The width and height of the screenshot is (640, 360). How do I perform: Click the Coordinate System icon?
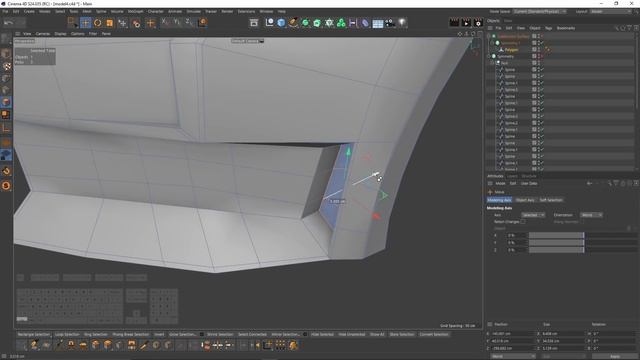pos(202,22)
